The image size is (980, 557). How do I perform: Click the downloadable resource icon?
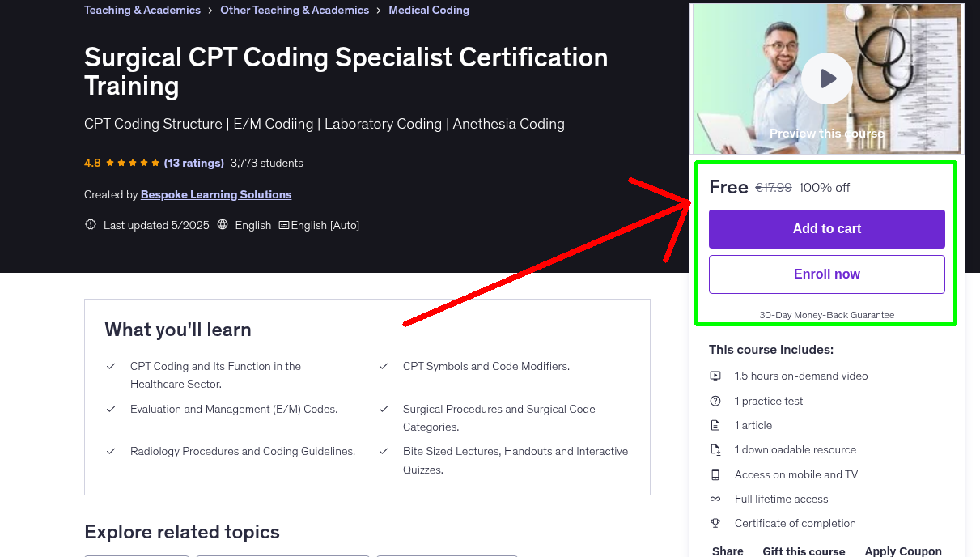click(x=715, y=449)
